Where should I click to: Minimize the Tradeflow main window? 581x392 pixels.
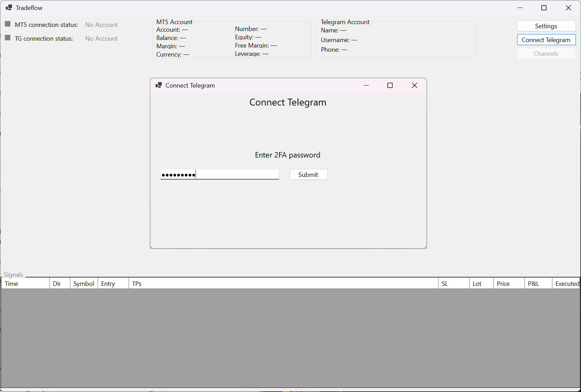pyautogui.click(x=520, y=8)
